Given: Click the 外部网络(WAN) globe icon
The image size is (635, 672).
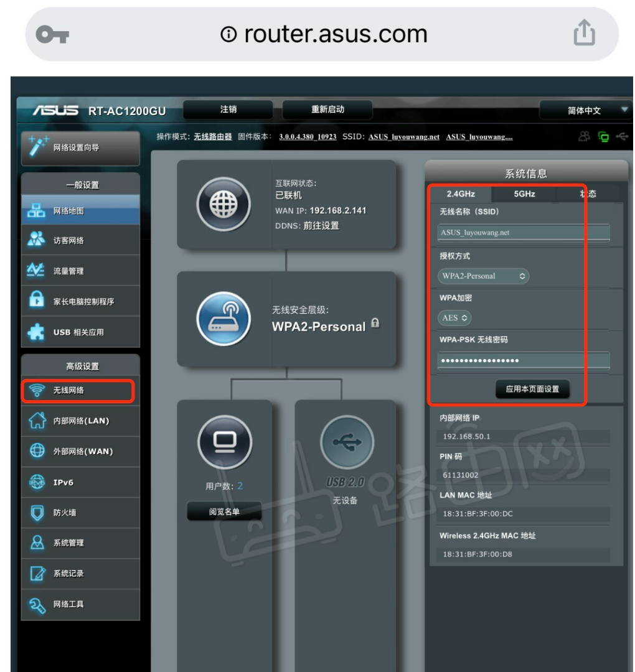Looking at the screenshot, I should [x=37, y=450].
